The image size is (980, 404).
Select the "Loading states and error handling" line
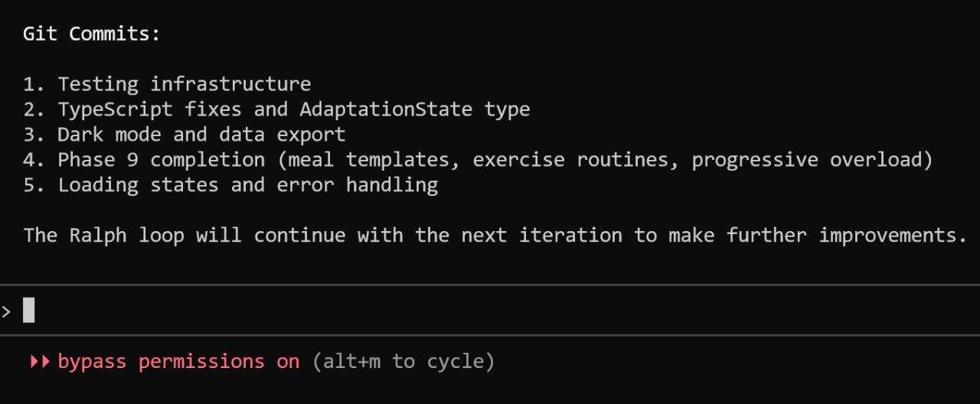[247, 185]
